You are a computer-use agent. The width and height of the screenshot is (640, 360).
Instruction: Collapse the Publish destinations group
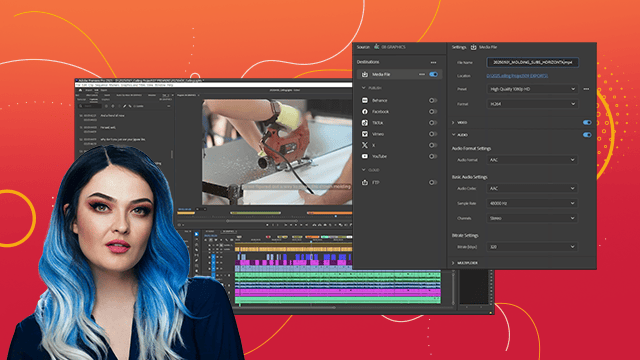[363, 88]
